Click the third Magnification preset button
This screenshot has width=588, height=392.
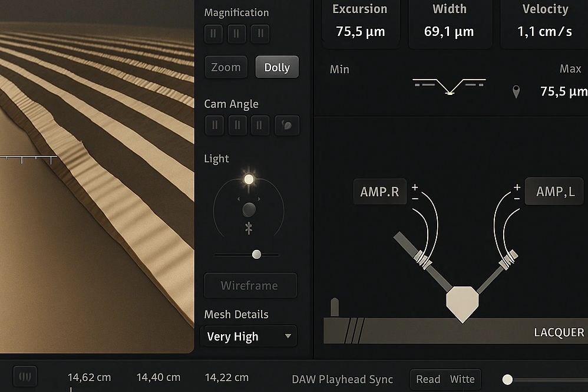260,34
